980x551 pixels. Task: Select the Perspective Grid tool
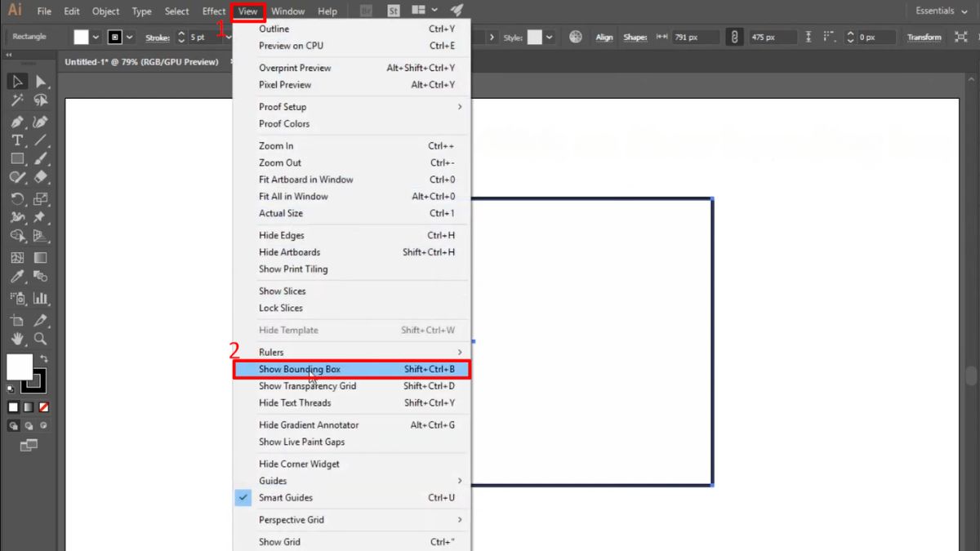click(x=40, y=236)
